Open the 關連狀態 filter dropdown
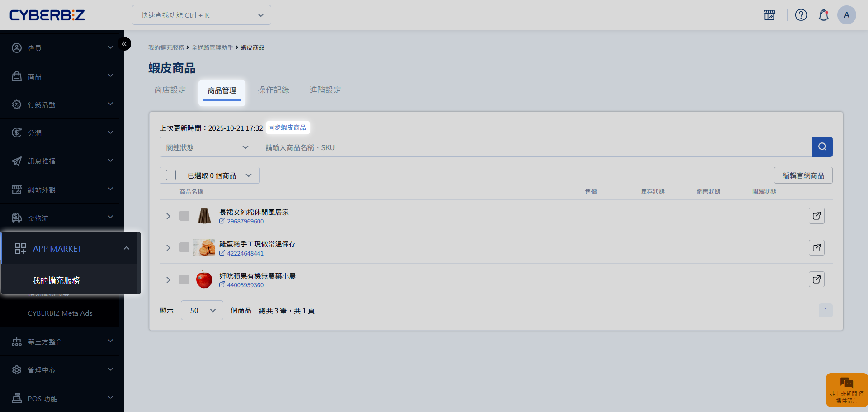Image resolution: width=868 pixels, height=412 pixels. (x=208, y=147)
